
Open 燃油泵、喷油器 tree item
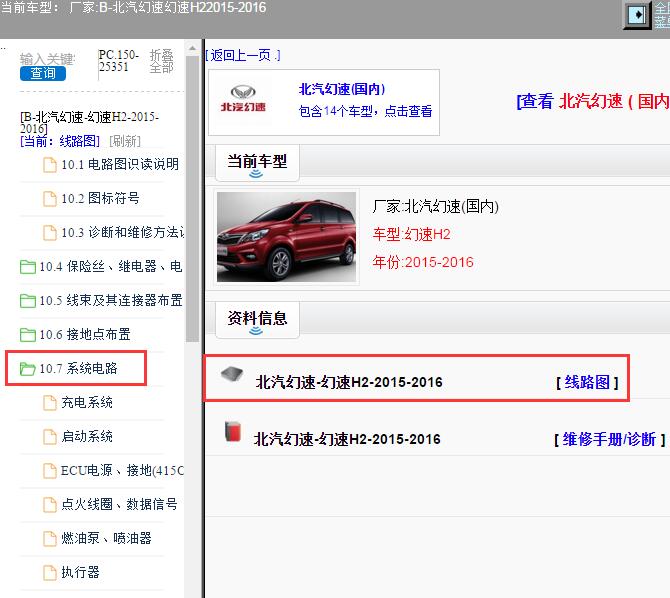(x=106, y=538)
